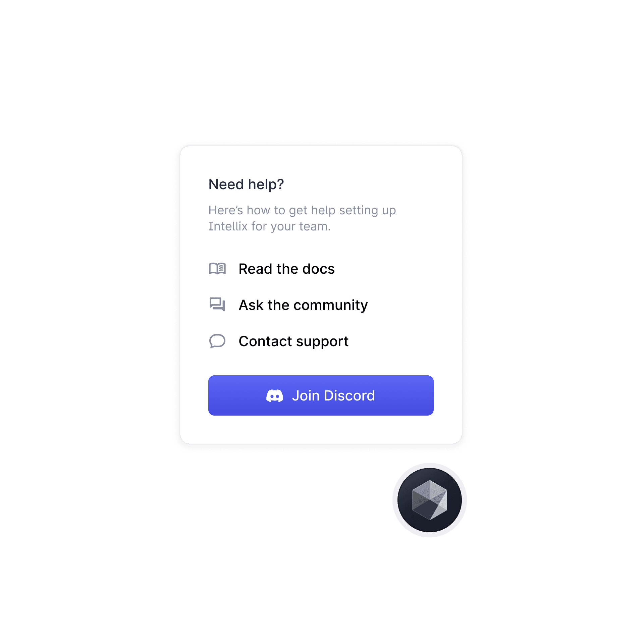The height and width of the screenshot is (644, 644).
Task: Click the open book docs icon
Action: pos(217,269)
